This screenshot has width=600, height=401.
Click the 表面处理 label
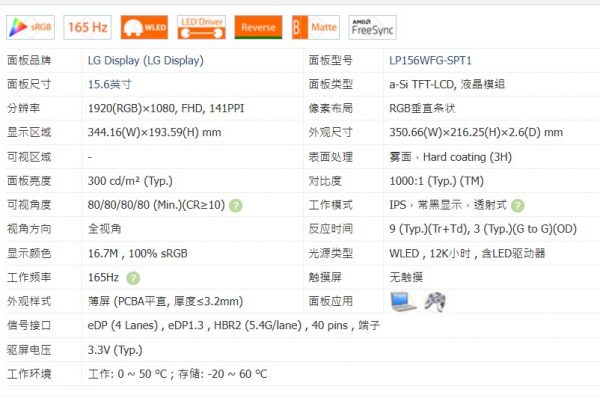pyautogui.click(x=331, y=157)
